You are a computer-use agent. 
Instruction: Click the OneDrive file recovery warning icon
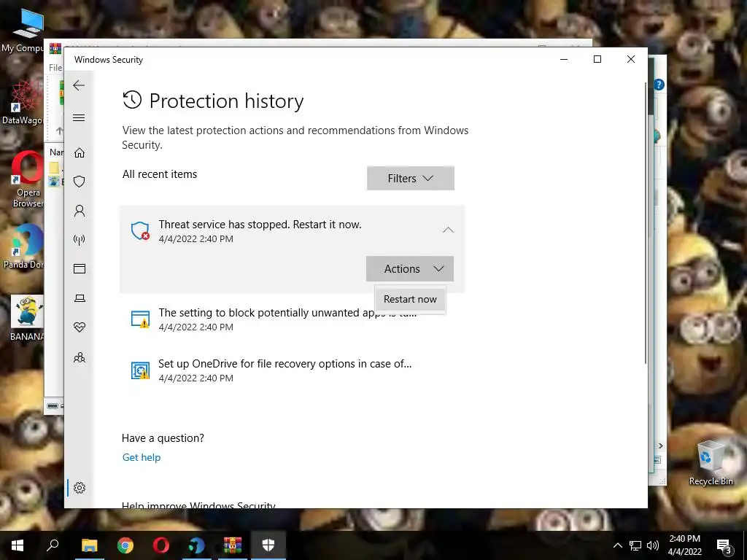(x=140, y=370)
